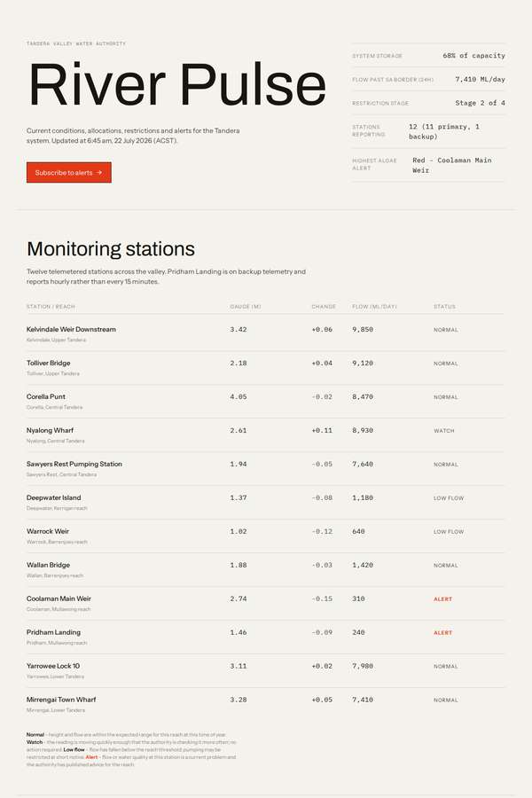
Task: Click the Station / Reach column header
Action: click(x=51, y=307)
